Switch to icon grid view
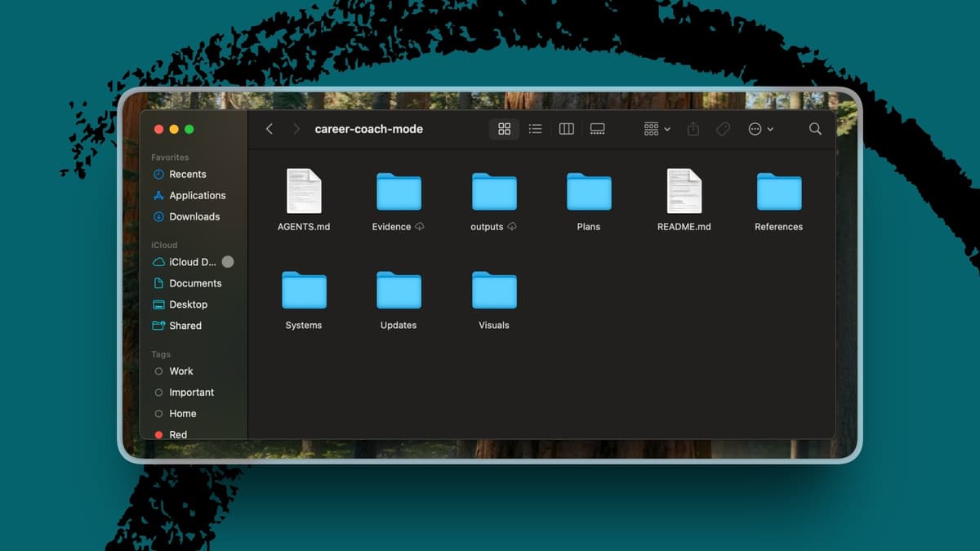This screenshot has height=551, width=980. 504,129
